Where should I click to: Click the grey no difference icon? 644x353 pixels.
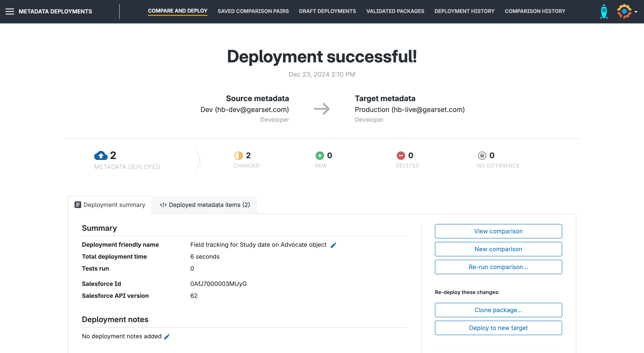tap(482, 155)
